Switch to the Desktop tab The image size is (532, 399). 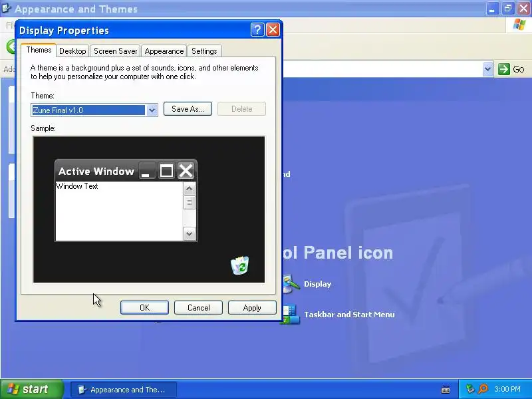coord(72,51)
